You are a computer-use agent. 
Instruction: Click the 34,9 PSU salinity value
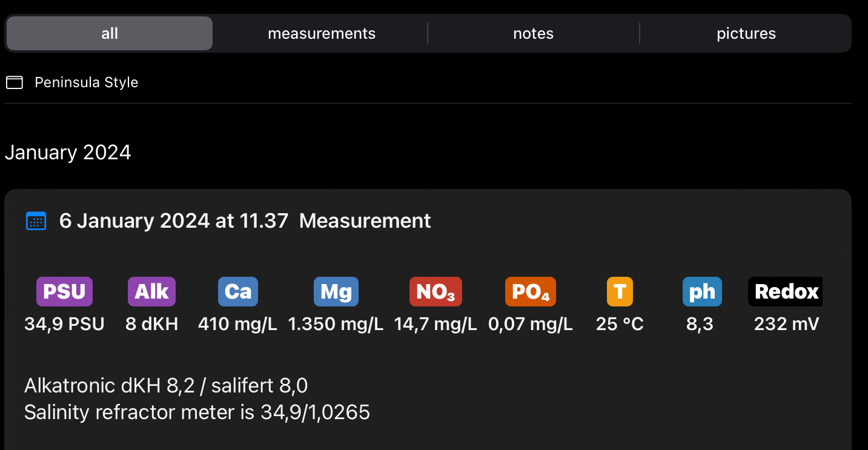click(64, 324)
